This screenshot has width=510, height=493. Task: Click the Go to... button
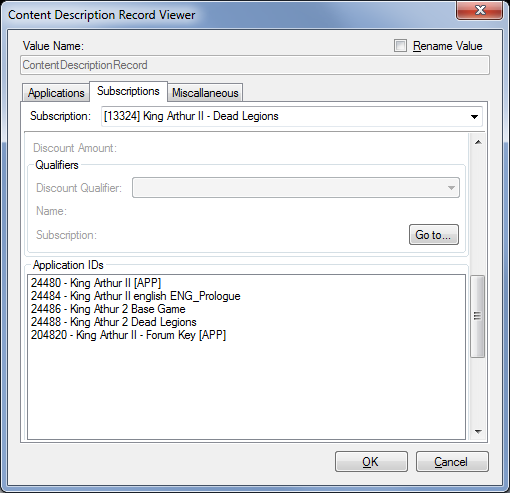click(434, 235)
